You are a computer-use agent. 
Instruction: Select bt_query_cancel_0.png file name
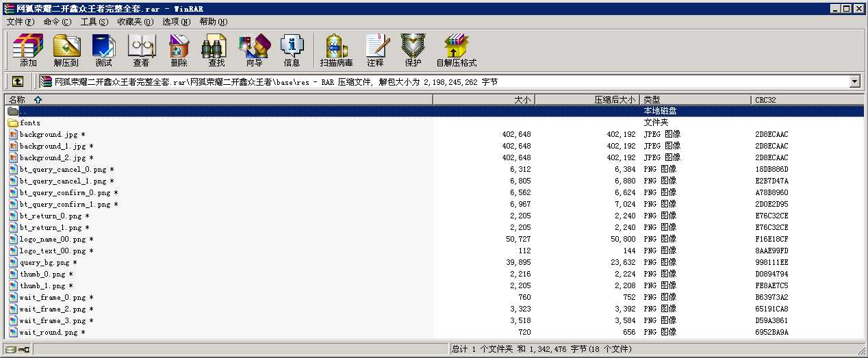[66, 169]
